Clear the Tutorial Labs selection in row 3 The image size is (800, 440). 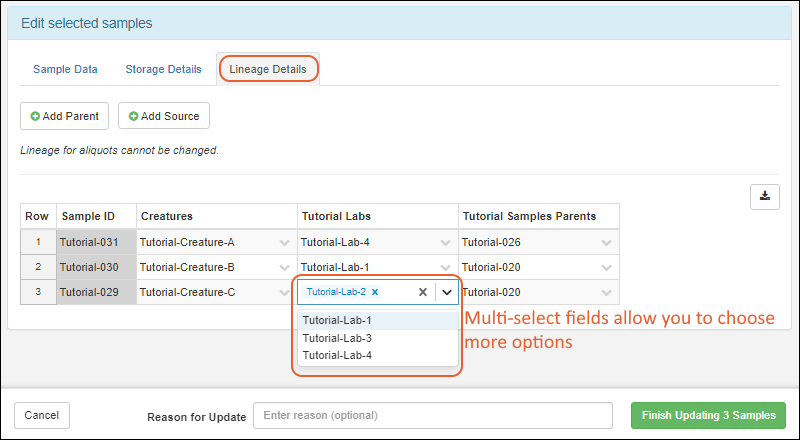click(x=422, y=293)
